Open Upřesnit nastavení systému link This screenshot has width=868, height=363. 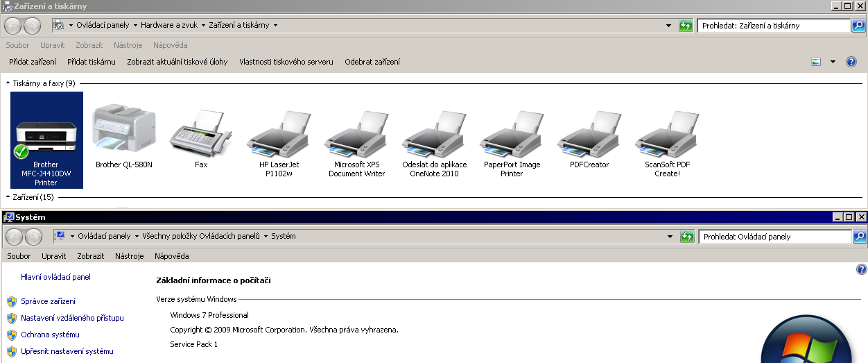[67, 351]
